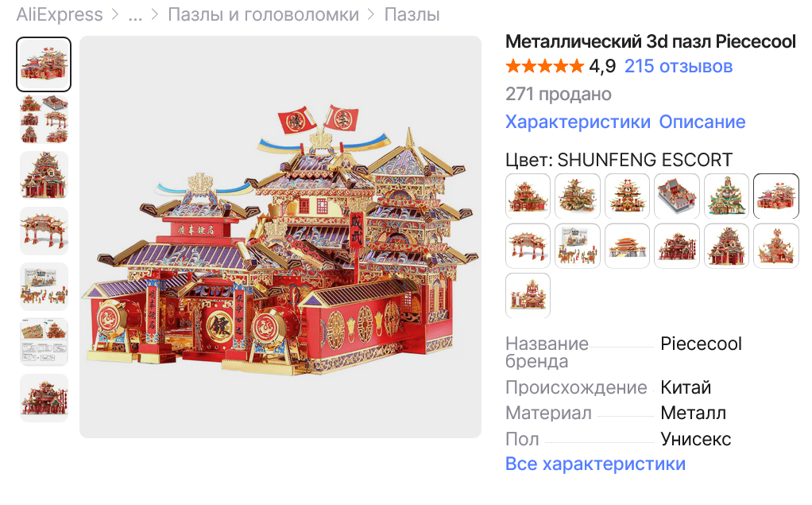
Task: Open Все характеристики link
Action: coord(596,464)
